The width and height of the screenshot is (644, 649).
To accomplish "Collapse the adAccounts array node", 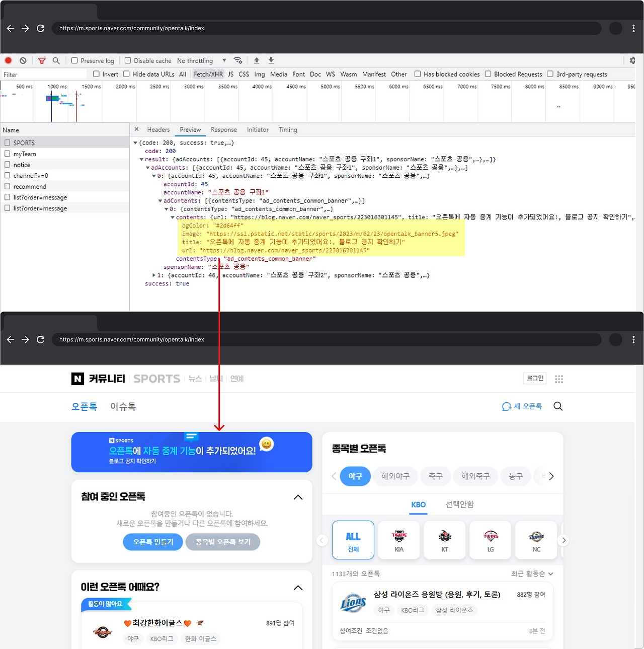I will pyautogui.click(x=147, y=168).
